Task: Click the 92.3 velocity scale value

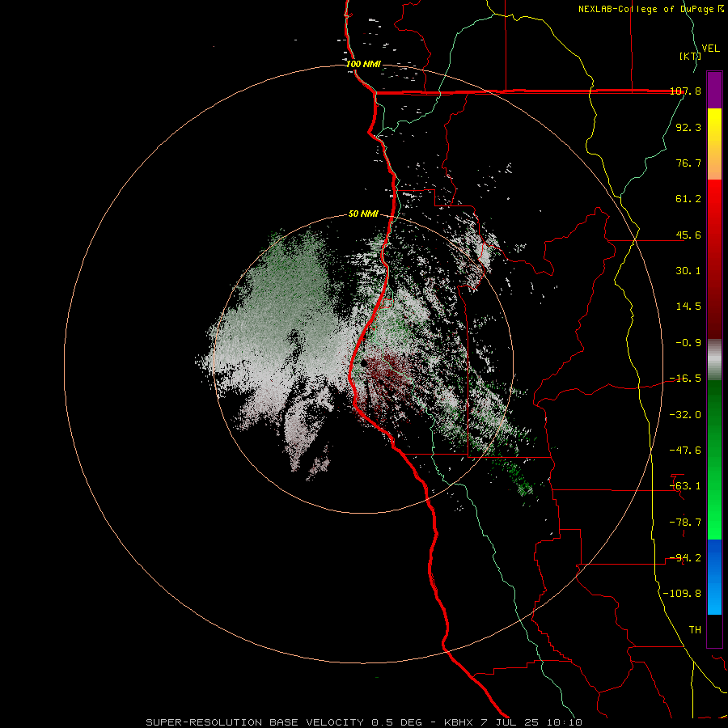Action: click(688, 127)
